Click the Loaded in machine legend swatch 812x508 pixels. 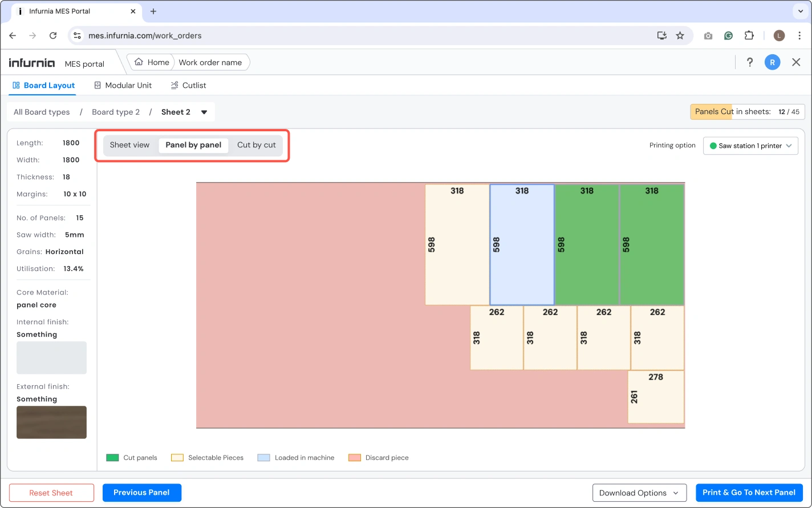263,458
